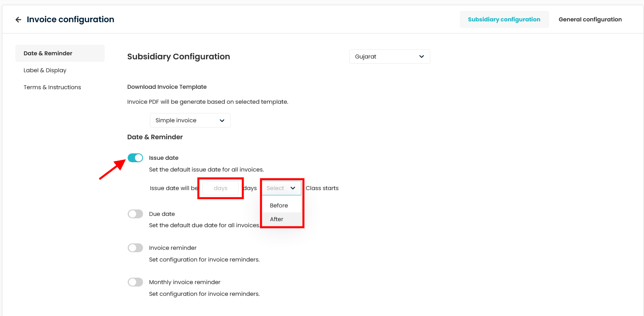Turn on the Invoice reminder toggle
This screenshot has width=644, height=316.
pos(135,248)
